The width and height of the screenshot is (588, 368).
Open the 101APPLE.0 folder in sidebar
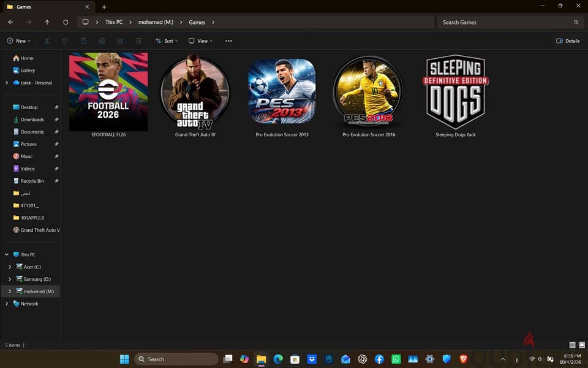point(29,217)
